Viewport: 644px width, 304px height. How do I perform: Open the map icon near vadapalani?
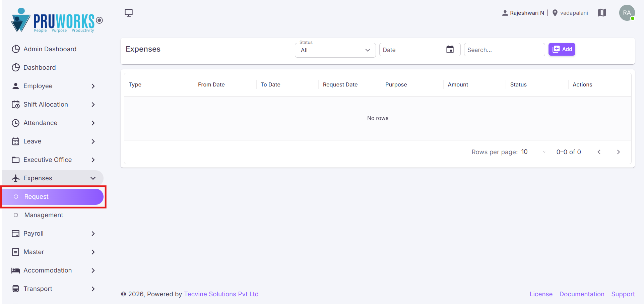click(602, 13)
